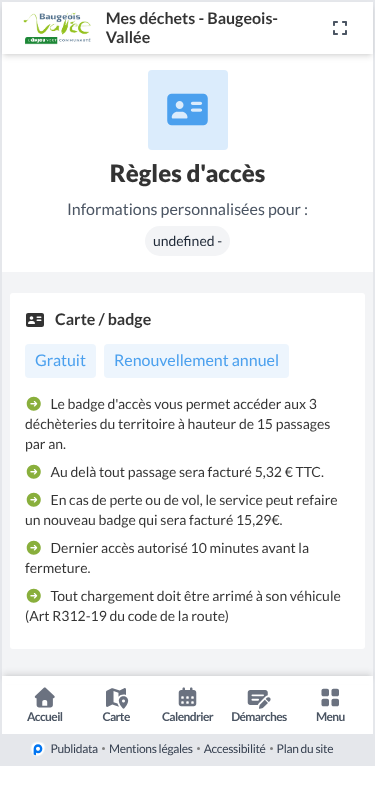Click the fullscreen icon in header
375x812 pixels.
click(340, 28)
